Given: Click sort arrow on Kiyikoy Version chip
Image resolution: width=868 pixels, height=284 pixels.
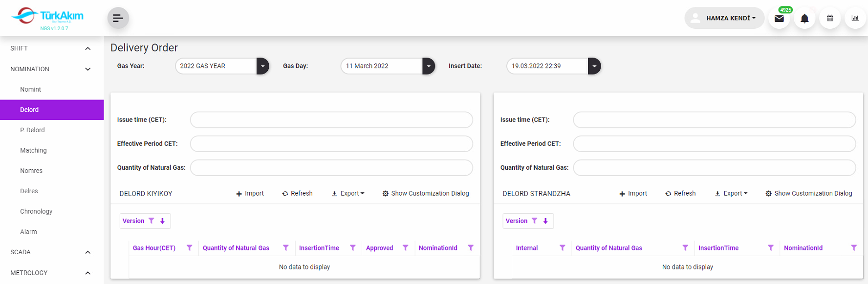Looking at the screenshot, I should click(x=163, y=221).
